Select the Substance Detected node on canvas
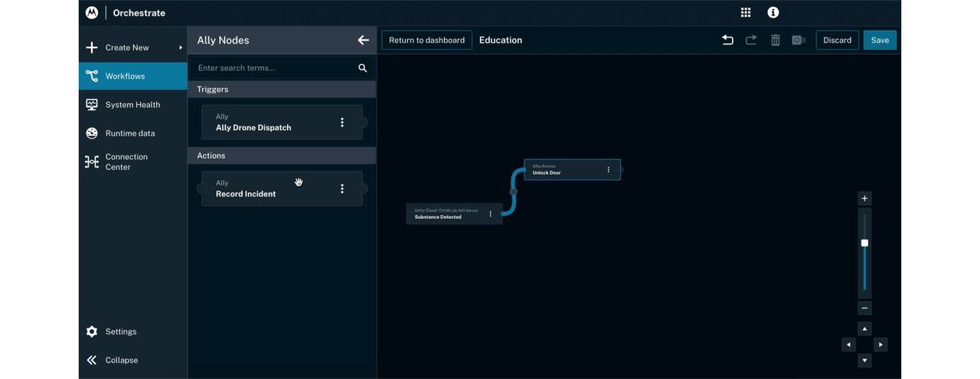 (454, 214)
